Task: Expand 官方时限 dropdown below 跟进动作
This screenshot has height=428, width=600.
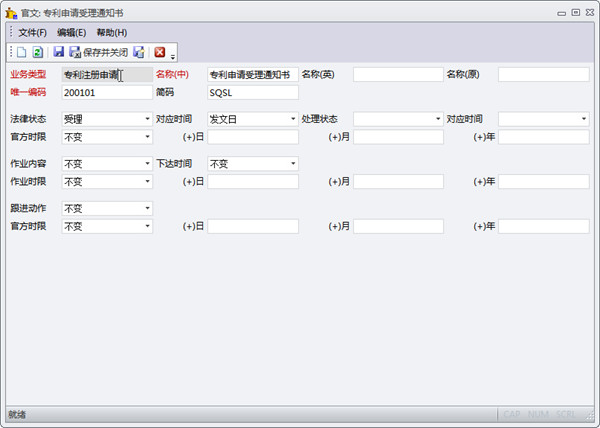Action: tap(147, 226)
